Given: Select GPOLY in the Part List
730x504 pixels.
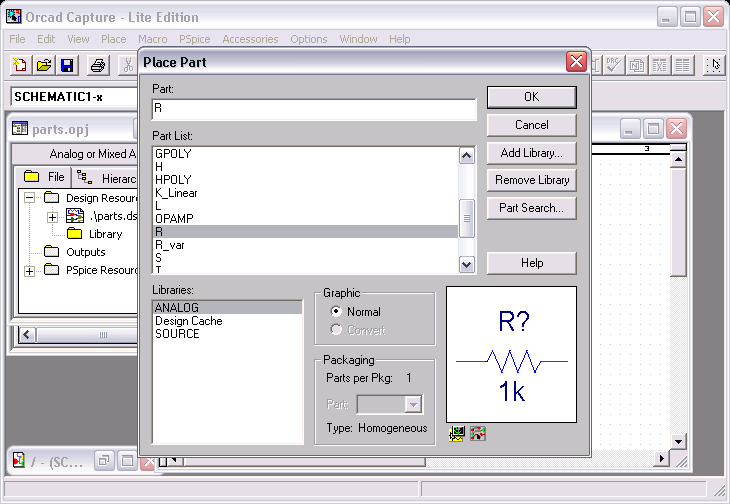Looking at the screenshot, I should pyautogui.click(x=305, y=154).
